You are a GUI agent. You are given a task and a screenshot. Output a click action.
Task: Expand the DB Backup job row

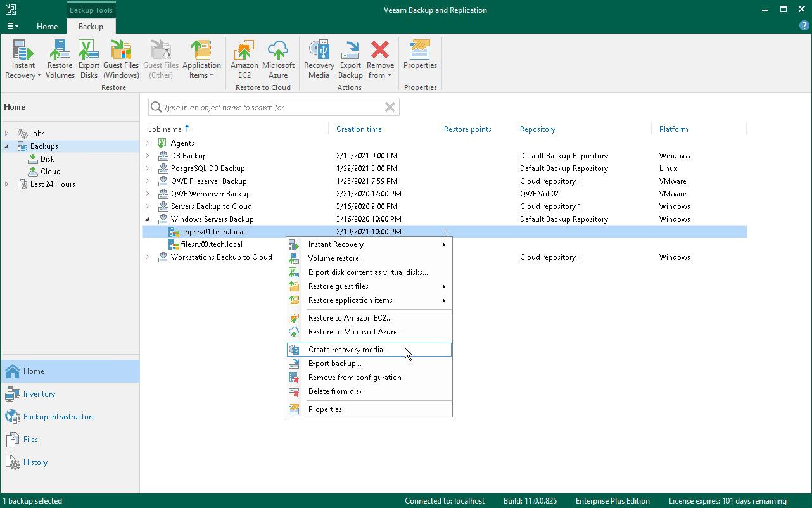click(x=148, y=156)
